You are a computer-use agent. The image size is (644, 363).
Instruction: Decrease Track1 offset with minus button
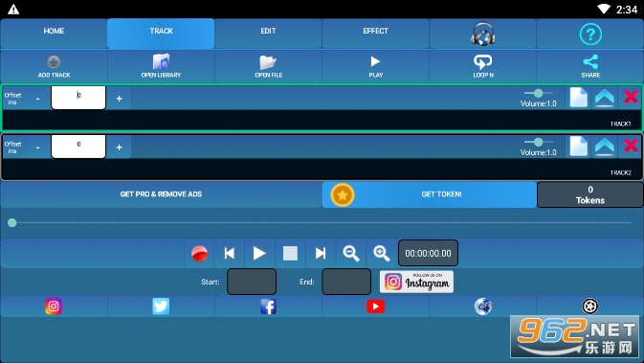click(37, 99)
